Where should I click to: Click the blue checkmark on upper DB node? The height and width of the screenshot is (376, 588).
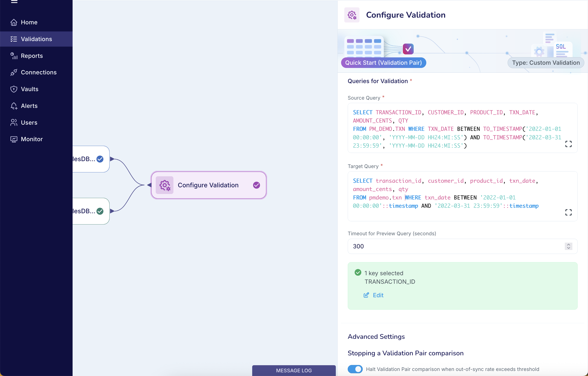pyautogui.click(x=100, y=159)
